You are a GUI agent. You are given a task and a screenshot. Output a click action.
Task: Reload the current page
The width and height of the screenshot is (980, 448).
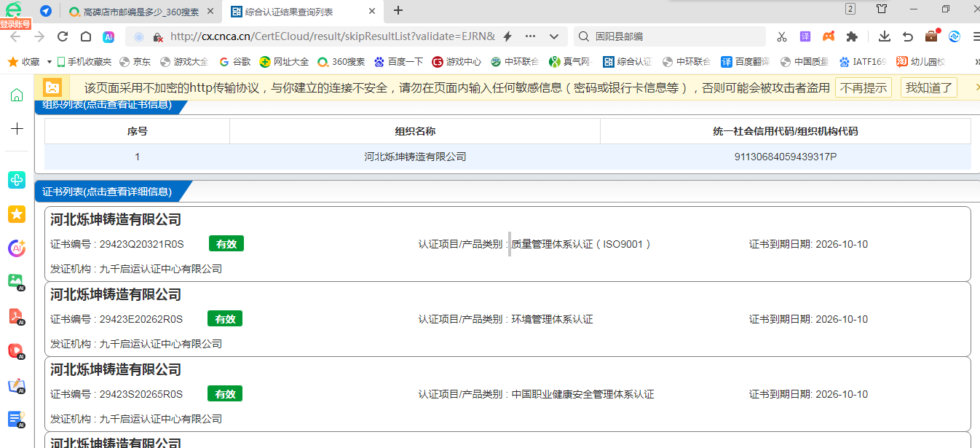(63, 36)
